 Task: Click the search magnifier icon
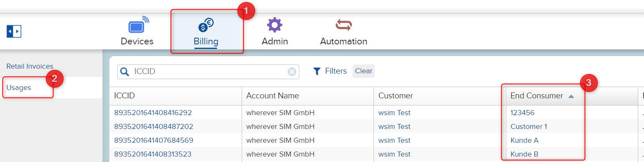(124, 72)
